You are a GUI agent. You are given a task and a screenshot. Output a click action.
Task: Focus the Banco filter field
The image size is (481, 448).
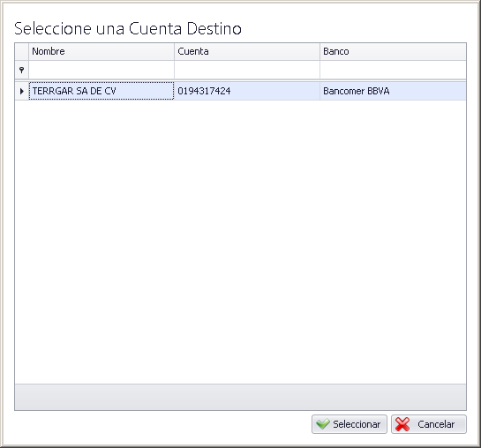pyautogui.click(x=393, y=71)
